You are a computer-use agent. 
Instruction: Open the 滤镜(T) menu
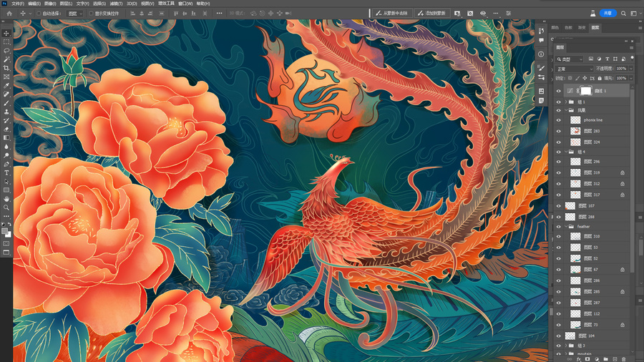pos(116,4)
